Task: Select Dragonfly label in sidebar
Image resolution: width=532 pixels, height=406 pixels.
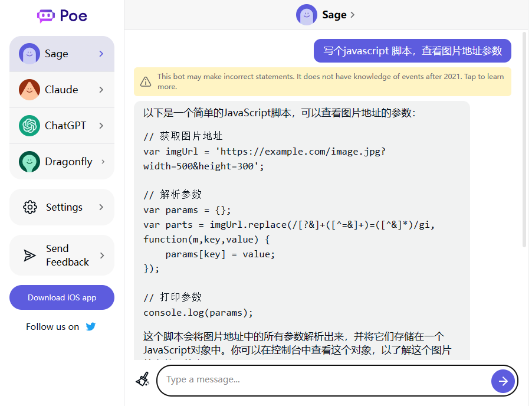Action: pos(68,162)
